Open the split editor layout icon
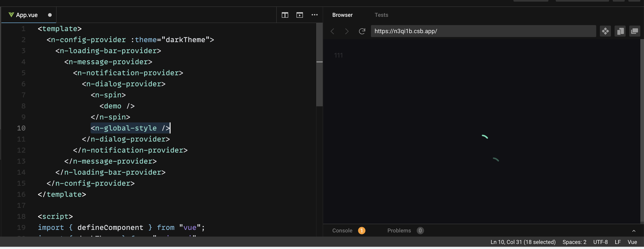The image size is (644, 249). point(285,15)
